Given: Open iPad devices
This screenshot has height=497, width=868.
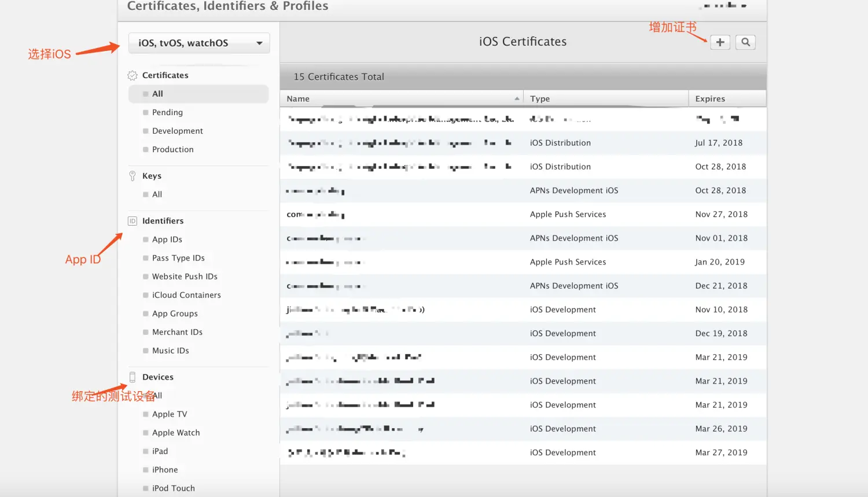Looking at the screenshot, I should pyautogui.click(x=160, y=451).
